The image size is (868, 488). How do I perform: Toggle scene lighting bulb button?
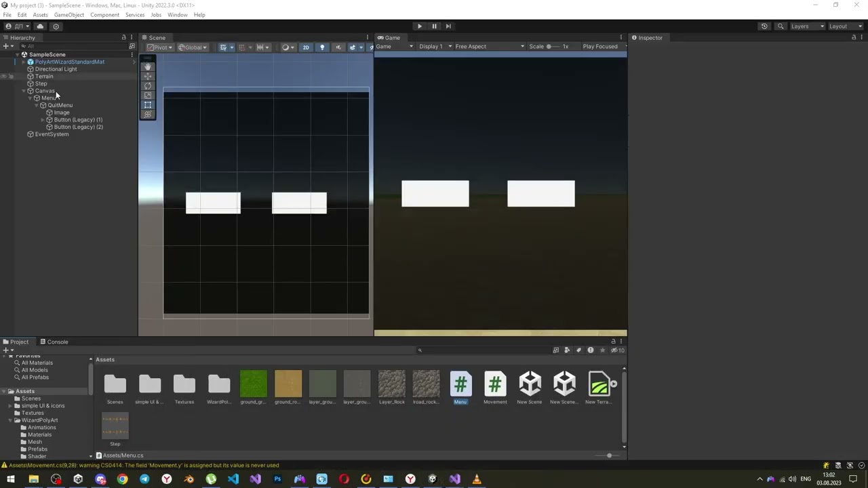322,47
